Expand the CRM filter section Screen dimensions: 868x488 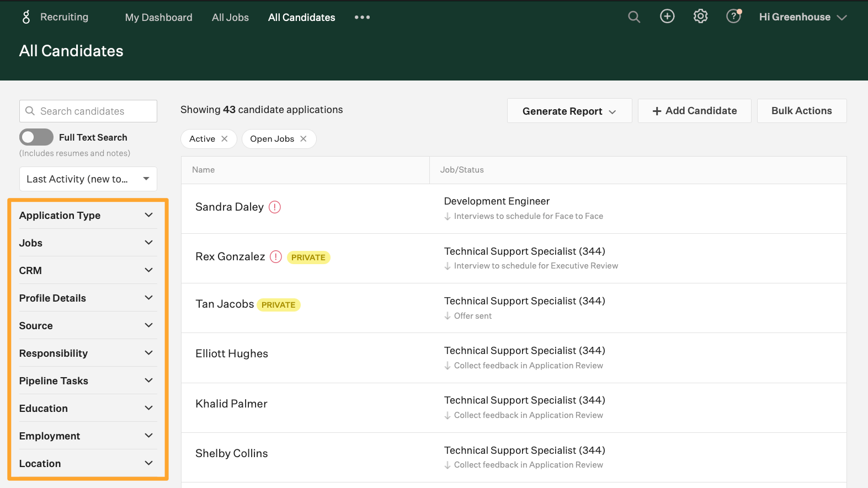88,270
